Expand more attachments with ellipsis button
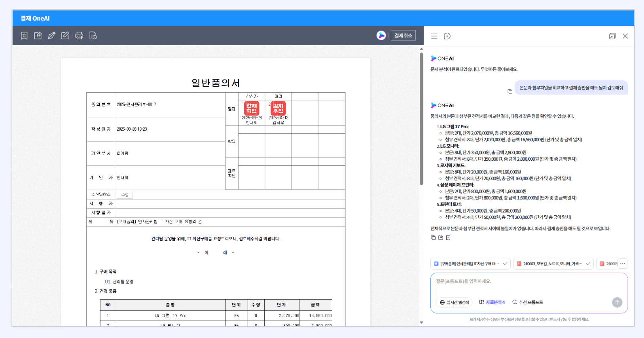 (x=623, y=264)
